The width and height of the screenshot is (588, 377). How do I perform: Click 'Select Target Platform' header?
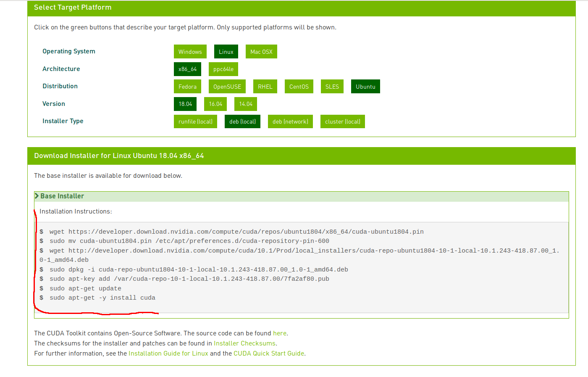(73, 8)
